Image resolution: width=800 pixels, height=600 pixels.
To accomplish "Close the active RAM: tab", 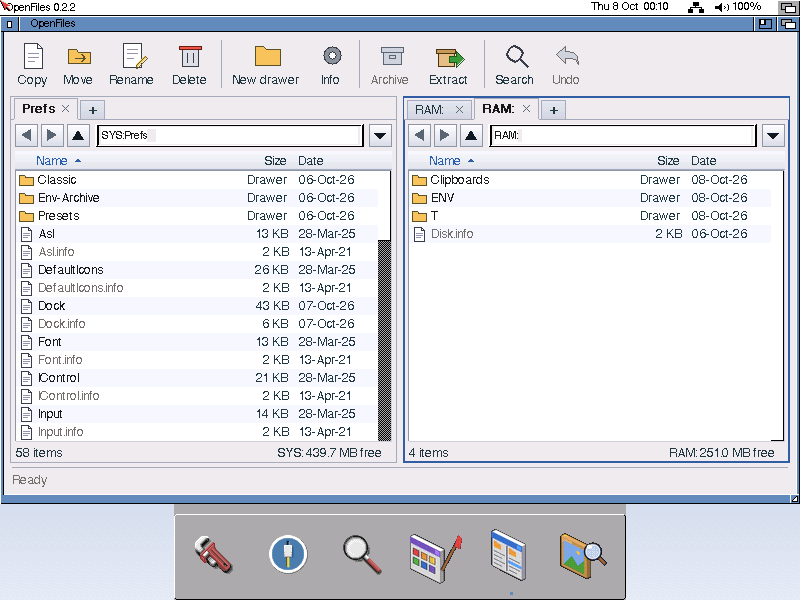I will coord(527,109).
